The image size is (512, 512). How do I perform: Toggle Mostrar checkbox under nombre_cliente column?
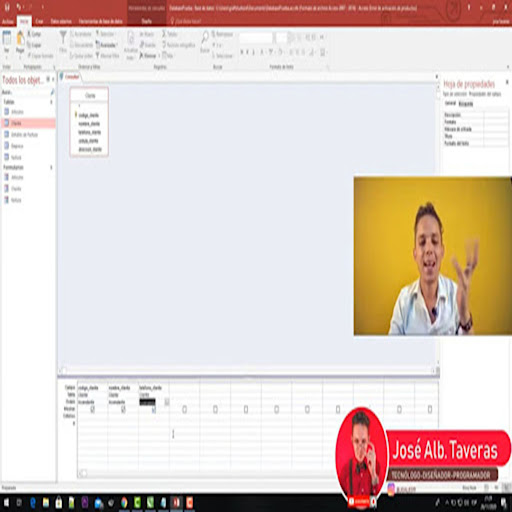tap(123, 409)
